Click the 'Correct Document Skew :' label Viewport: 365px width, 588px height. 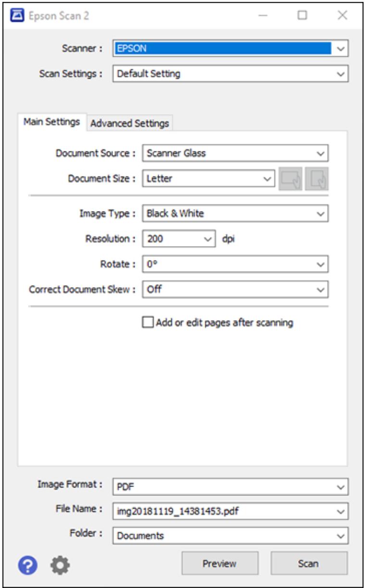click(83, 290)
